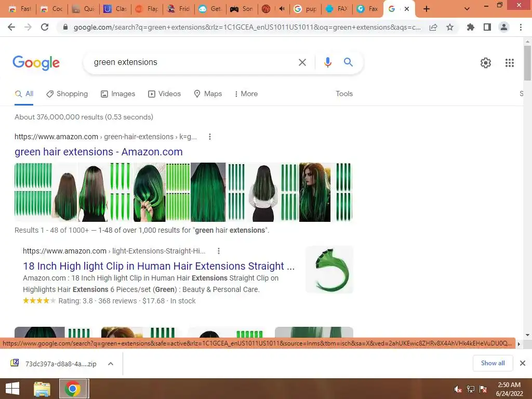Close the downloads bar
Screen dimensions: 532x399
523,363
